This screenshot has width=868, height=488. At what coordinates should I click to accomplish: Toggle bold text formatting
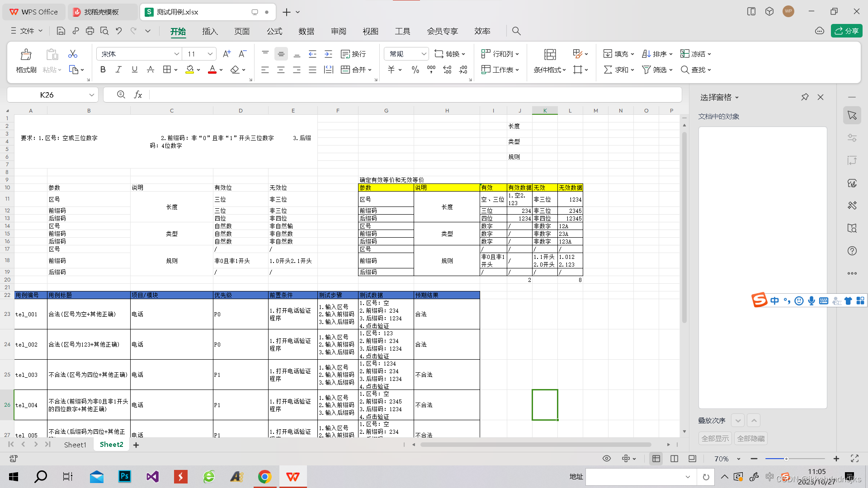pos(103,70)
